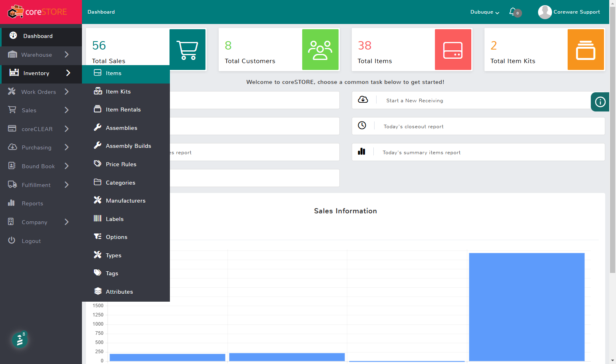
Task: Click the coreSTORE logo
Action: (x=37, y=12)
